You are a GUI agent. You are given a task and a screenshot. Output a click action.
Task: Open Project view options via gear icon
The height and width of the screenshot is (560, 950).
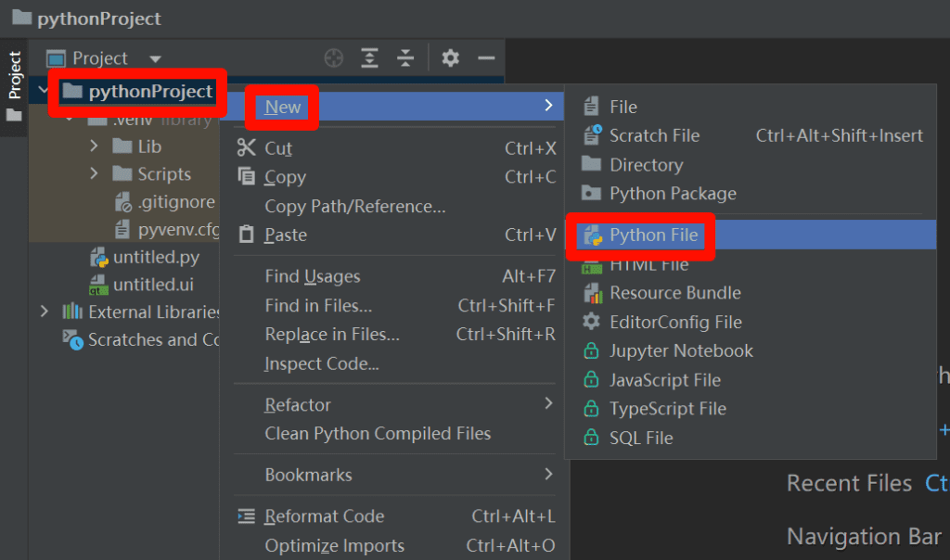tap(450, 57)
